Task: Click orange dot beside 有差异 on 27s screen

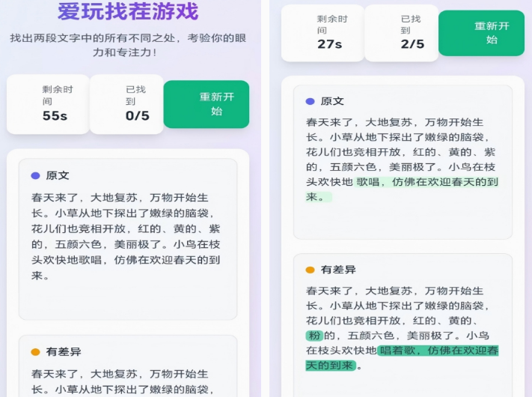Action: pyautogui.click(x=310, y=270)
